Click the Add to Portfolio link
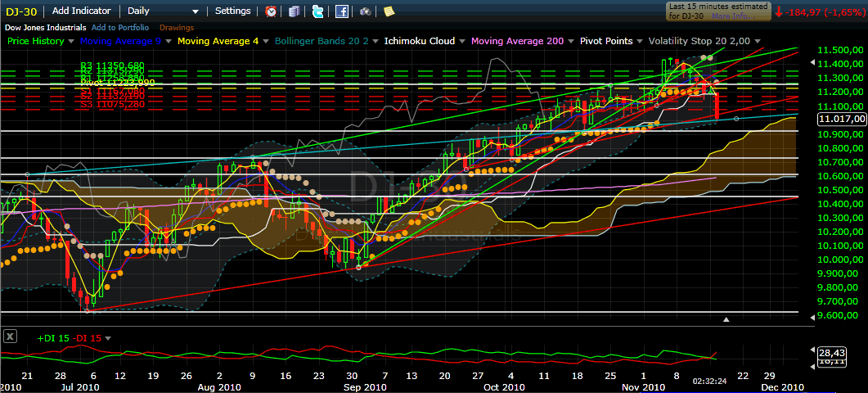The image size is (868, 393). click(120, 27)
